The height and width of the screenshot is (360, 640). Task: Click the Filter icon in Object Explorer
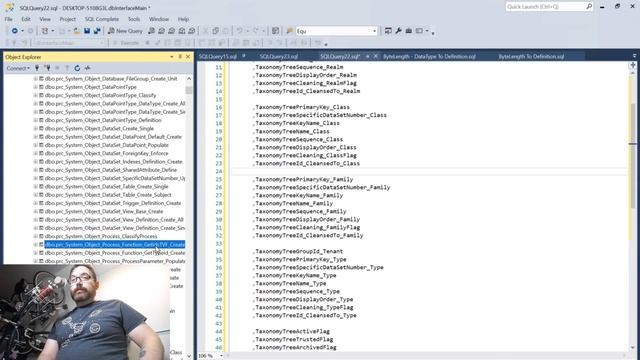coord(67,68)
